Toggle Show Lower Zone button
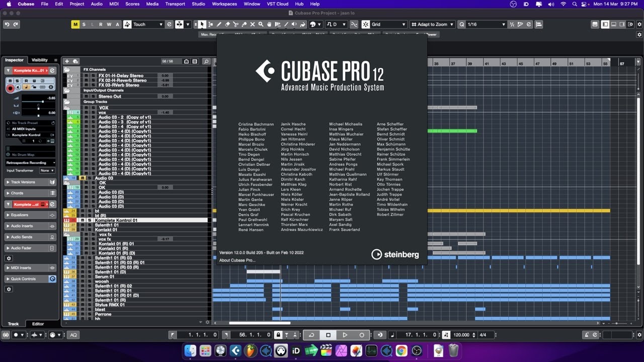The image size is (644, 362). (614, 24)
